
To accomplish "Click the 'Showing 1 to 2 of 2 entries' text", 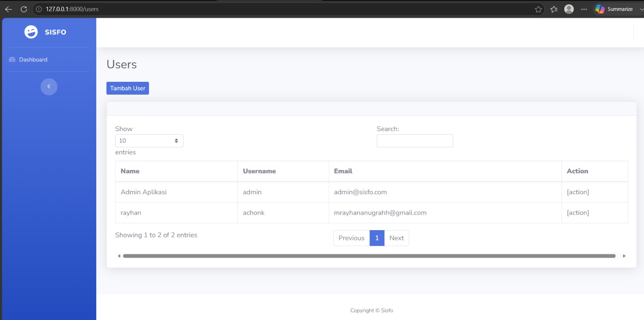I will (156, 235).
